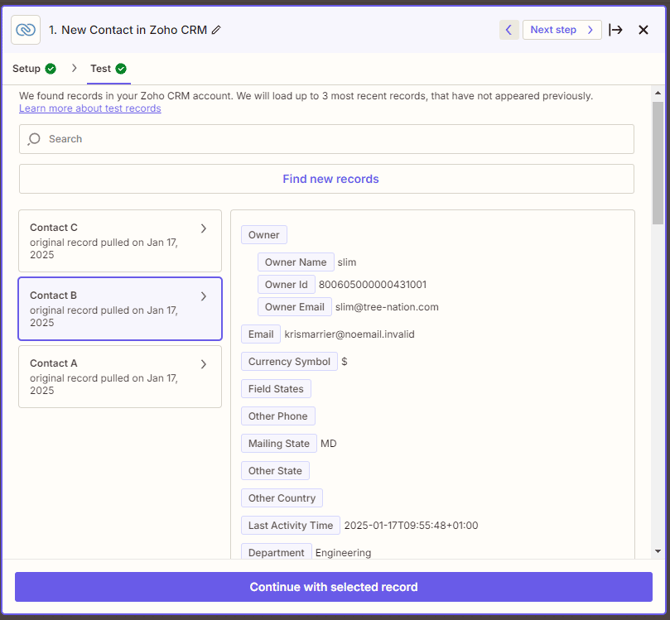Click value krismarrier@noemail.invalid

(x=350, y=334)
